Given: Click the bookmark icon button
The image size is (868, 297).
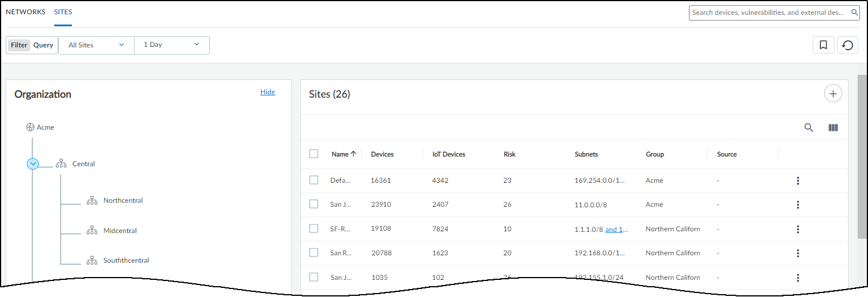Looking at the screenshot, I should [823, 45].
